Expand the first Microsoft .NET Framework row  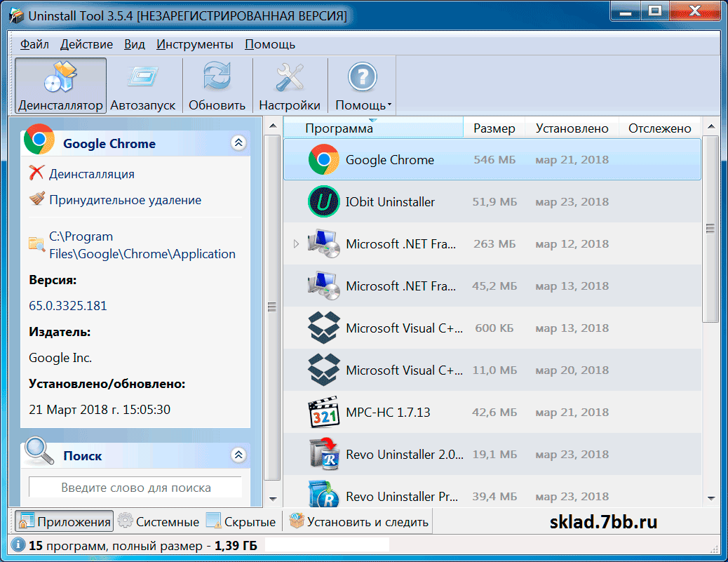296,244
